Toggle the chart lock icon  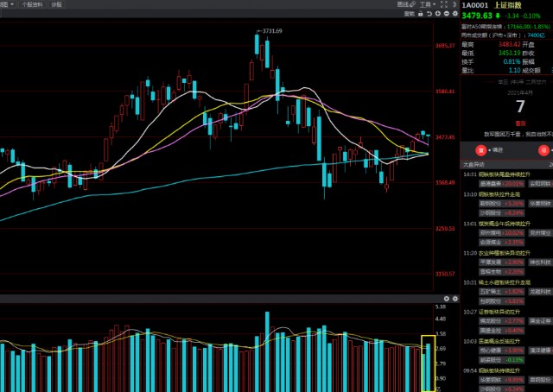pyautogui.click(x=421, y=14)
